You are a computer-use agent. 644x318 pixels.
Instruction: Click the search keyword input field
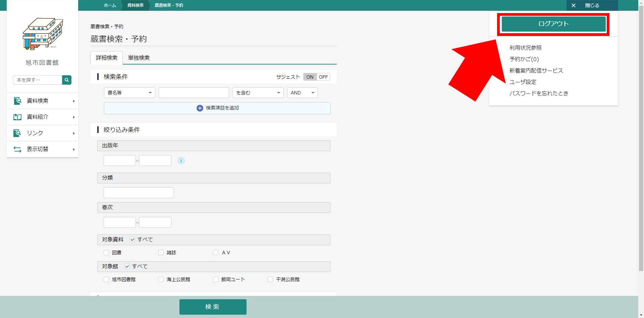click(194, 93)
